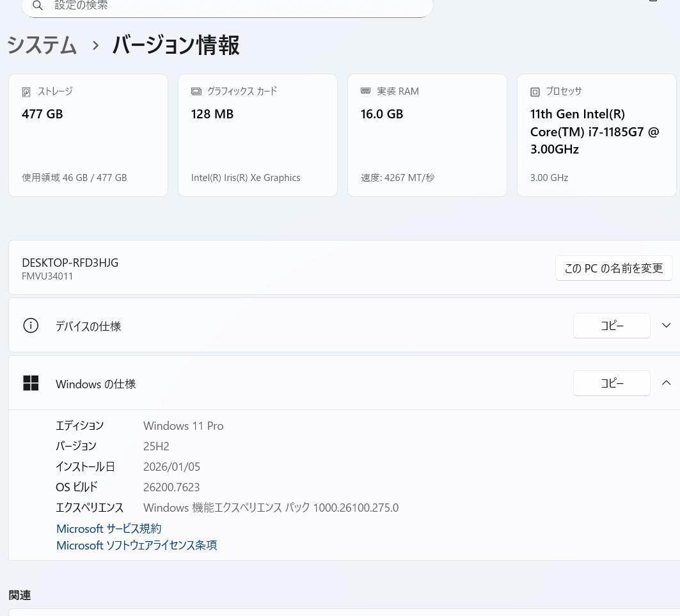This screenshot has width=680, height=616.
Task: Collapse the Windows の仕様 section
Action: tap(666, 383)
